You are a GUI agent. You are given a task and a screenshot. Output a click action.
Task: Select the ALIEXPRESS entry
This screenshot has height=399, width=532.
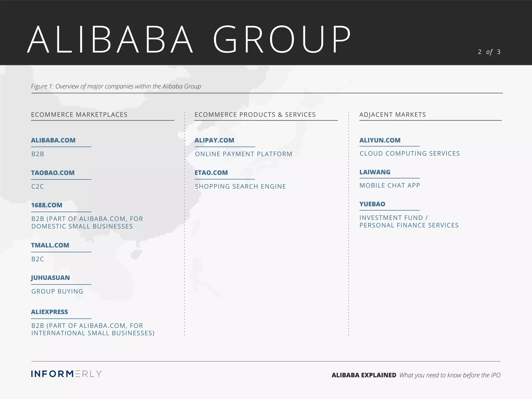coord(50,312)
